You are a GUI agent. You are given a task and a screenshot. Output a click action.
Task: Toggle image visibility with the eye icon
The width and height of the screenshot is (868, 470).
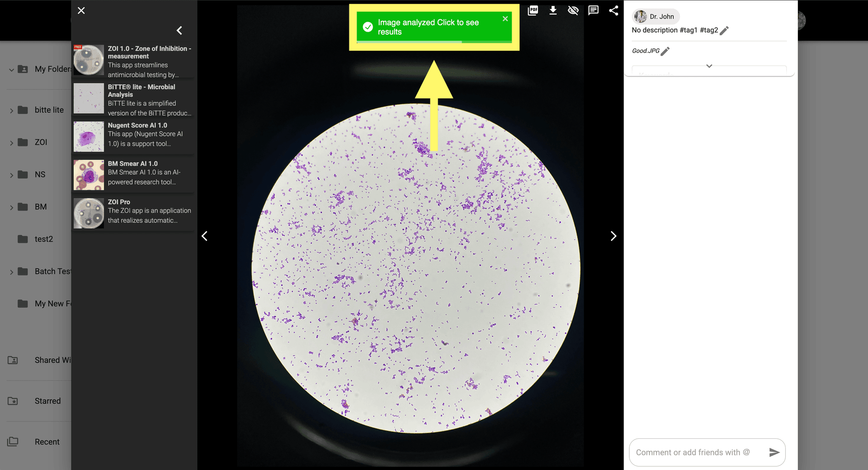[573, 10]
